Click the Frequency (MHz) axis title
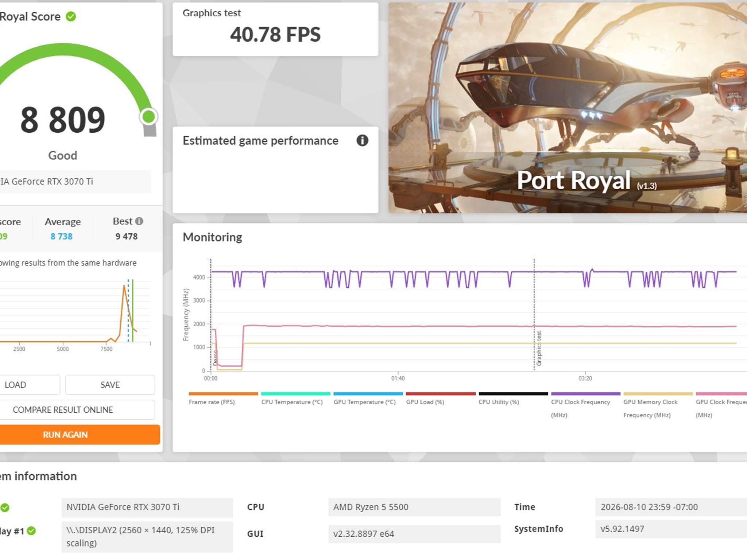 pos(186,315)
